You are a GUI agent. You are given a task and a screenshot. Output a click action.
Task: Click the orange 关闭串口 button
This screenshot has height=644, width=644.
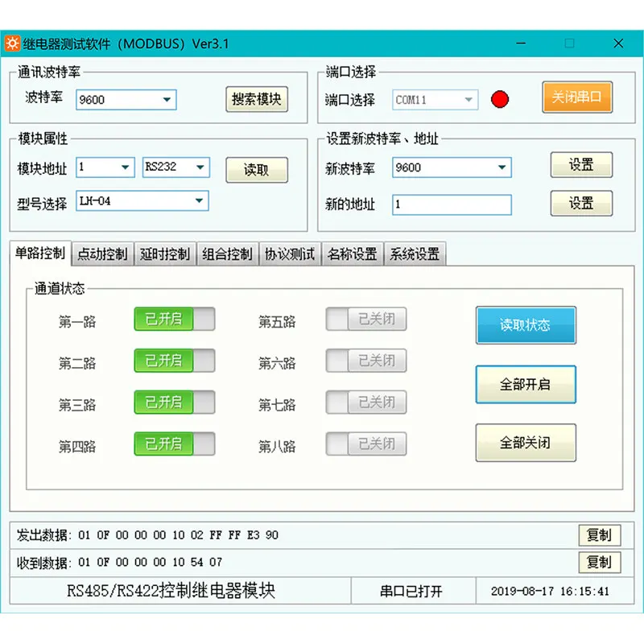click(x=577, y=97)
